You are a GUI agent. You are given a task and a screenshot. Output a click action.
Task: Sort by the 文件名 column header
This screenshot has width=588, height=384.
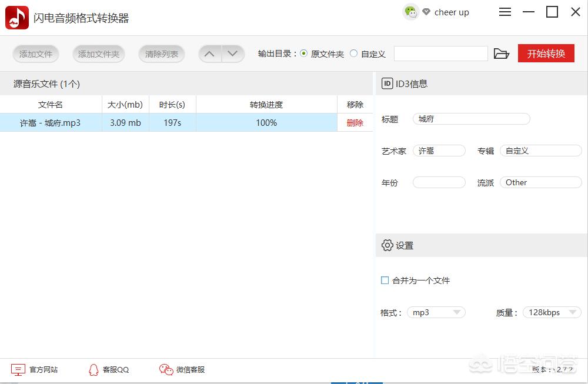point(51,105)
